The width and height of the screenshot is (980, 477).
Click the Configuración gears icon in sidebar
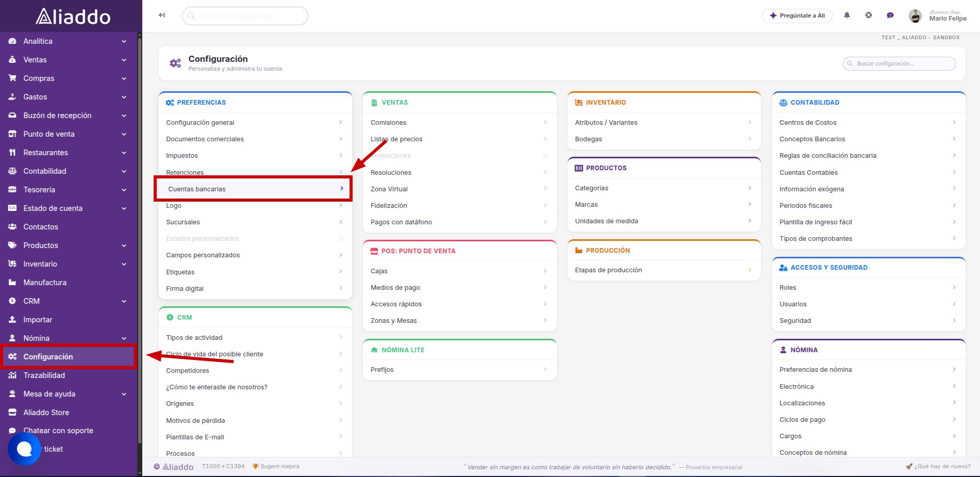click(12, 357)
